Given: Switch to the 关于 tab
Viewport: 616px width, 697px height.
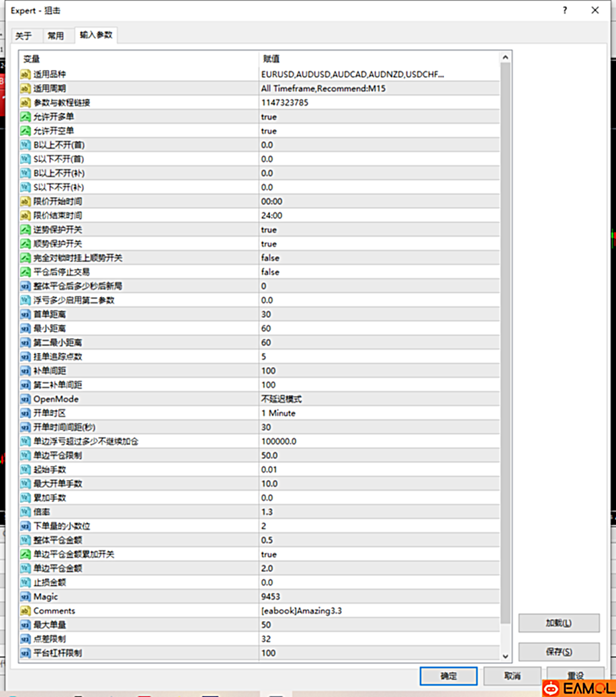Looking at the screenshot, I should [x=24, y=36].
